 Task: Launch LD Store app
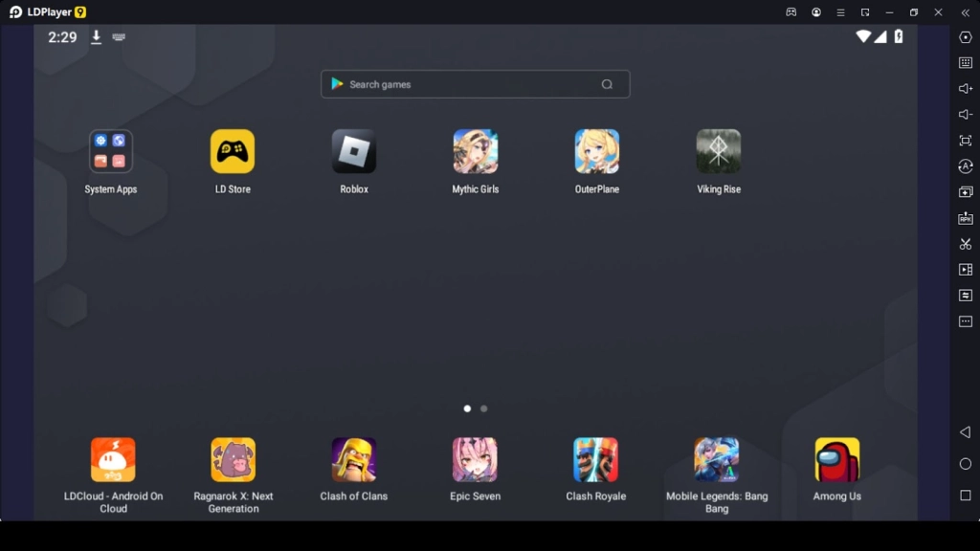coord(233,151)
